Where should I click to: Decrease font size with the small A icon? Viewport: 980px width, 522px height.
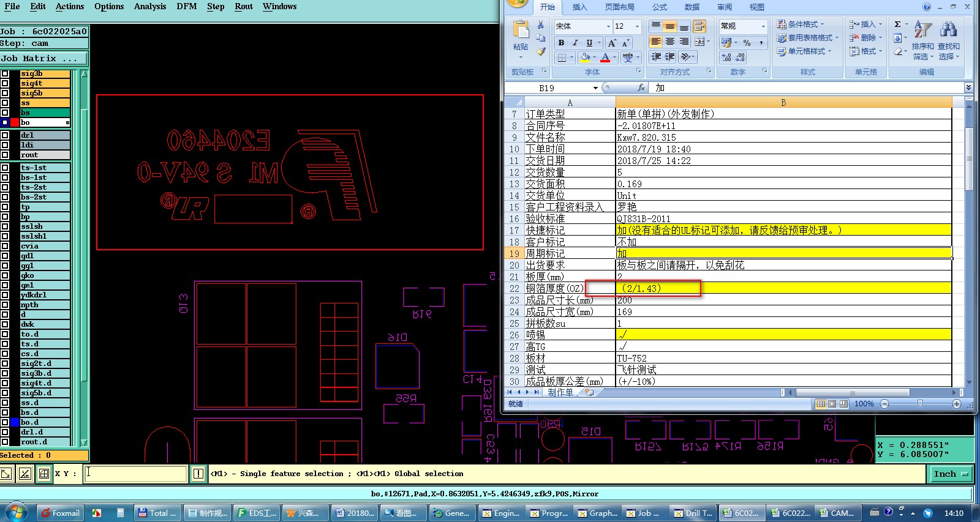625,43
